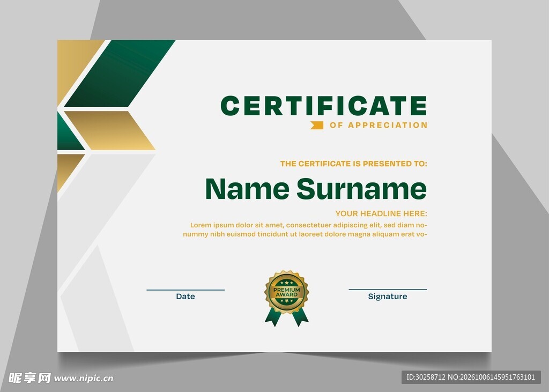Click the line starting "Lorem ipsum dolor"
The image size is (549, 392).
pyautogui.click(x=309, y=225)
